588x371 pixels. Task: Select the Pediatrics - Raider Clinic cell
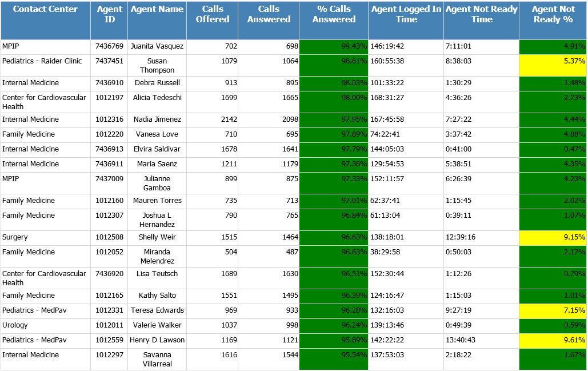[x=45, y=65]
